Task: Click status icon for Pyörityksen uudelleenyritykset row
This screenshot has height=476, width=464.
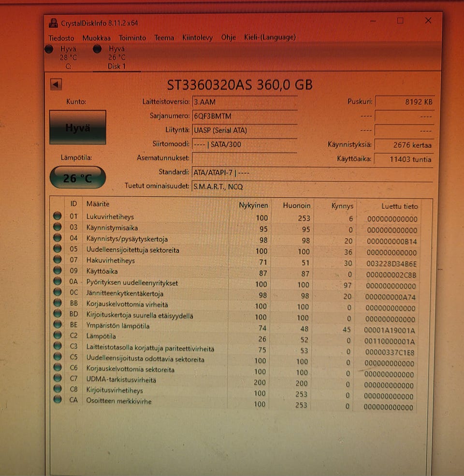Action: 58,281
